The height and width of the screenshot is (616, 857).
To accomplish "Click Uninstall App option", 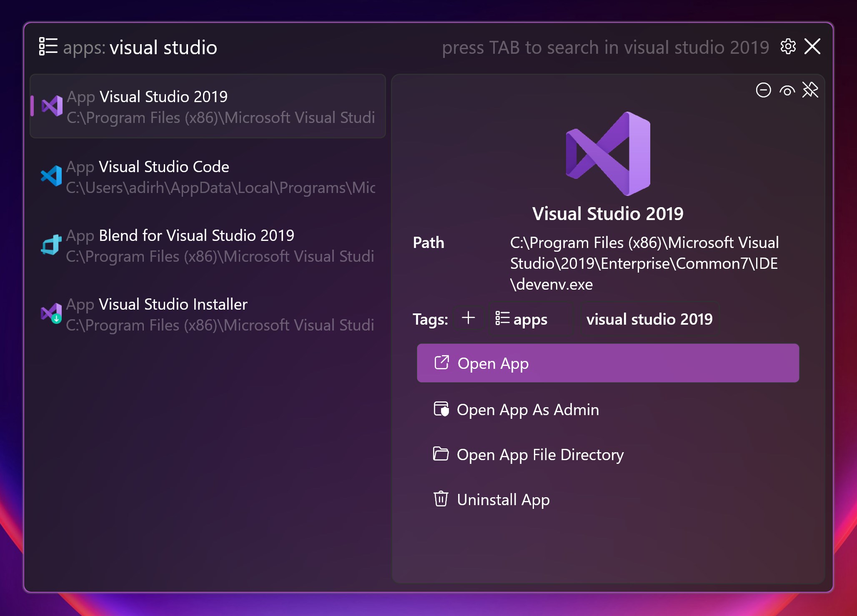I will tap(503, 500).
